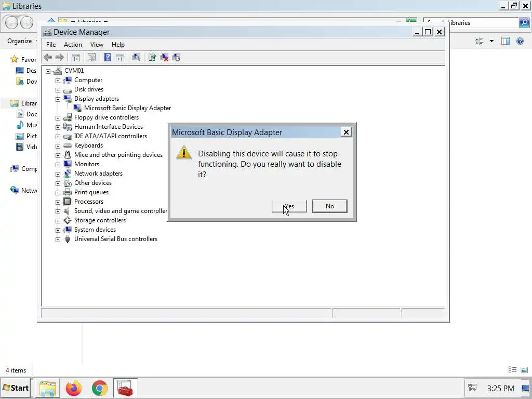The image size is (532, 399).
Task: Click Favorites star in Libraries navigation pane
Action: click(x=14, y=59)
